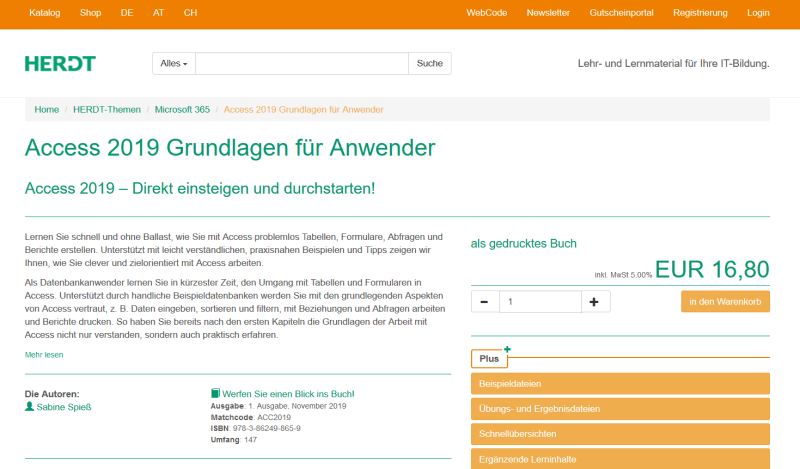Go to Home in the breadcrumb
This screenshot has height=469, width=800.
pyautogui.click(x=46, y=109)
